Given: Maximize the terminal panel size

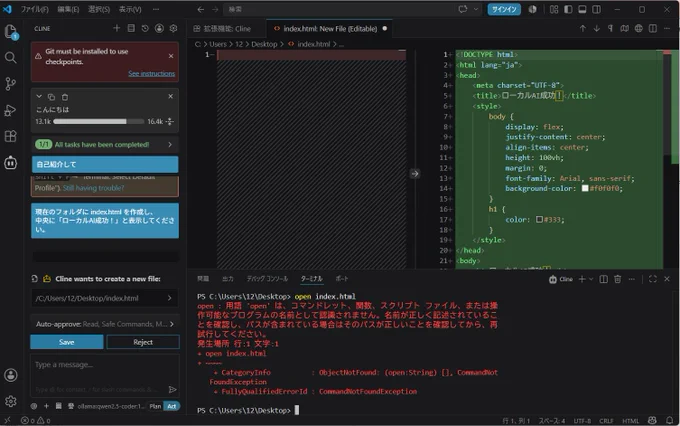Looking at the screenshot, I should coord(653,279).
